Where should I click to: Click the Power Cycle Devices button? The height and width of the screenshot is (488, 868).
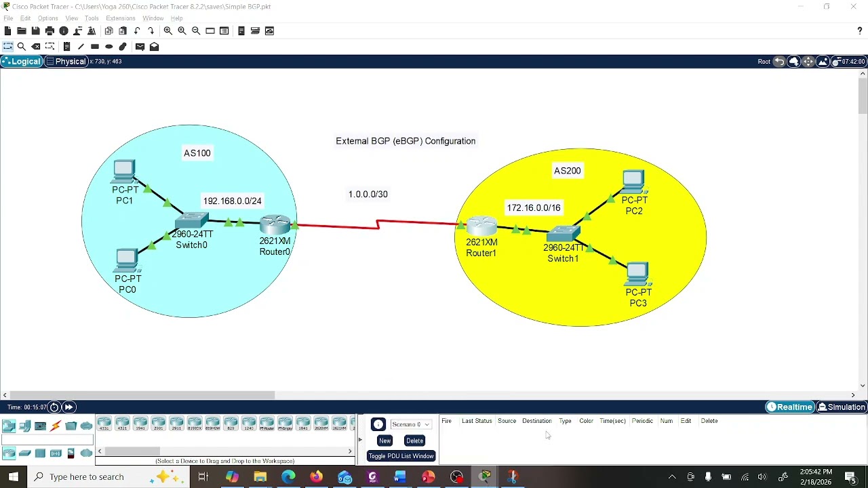pyautogui.click(x=54, y=407)
